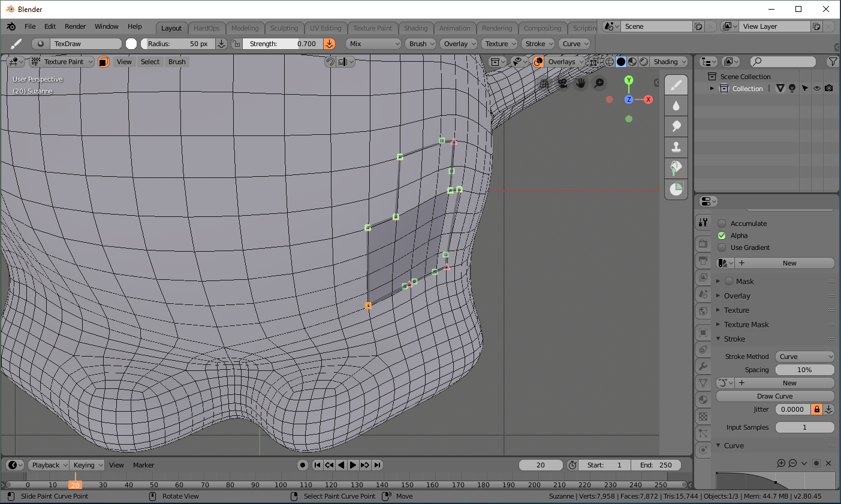This screenshot has height=504, width=841.
Task: Click the Strength 0.700 slider
Action: [283, 44]
